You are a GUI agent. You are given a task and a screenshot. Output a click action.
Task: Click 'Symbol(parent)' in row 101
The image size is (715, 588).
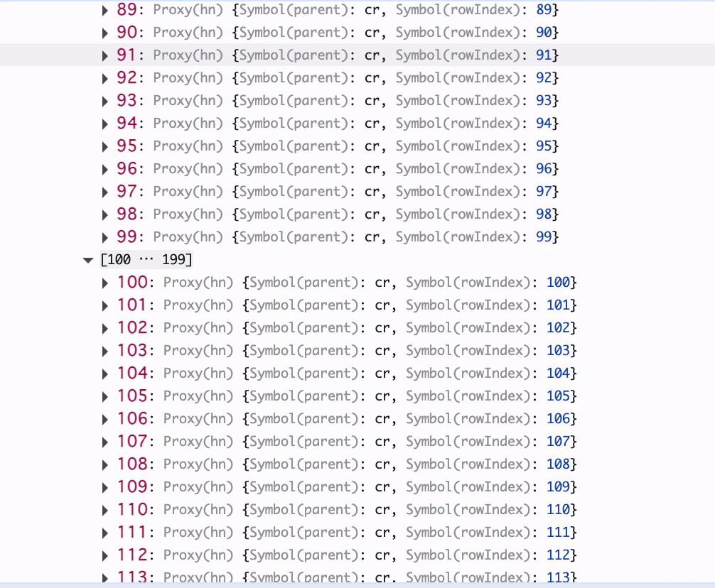tap(304, 305)
